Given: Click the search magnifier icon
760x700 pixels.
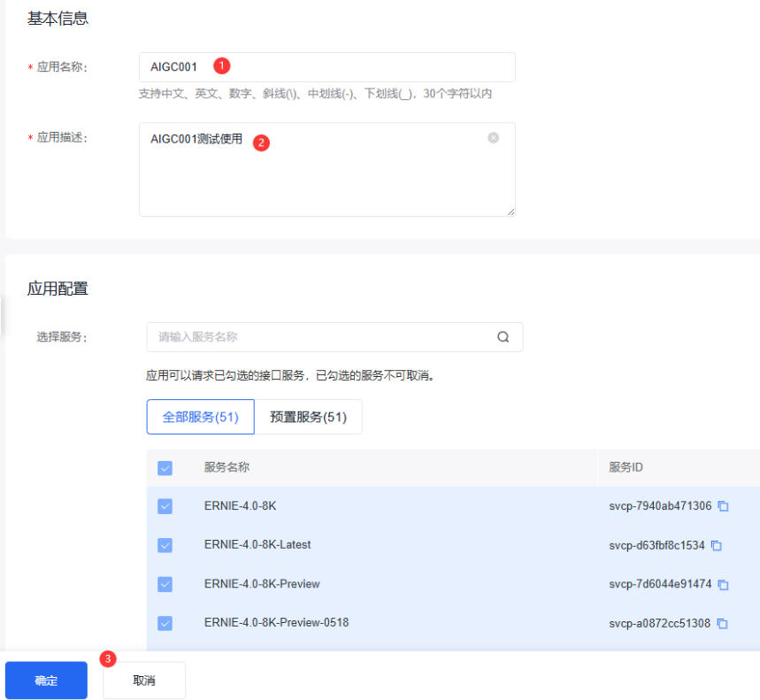Looking at the screenshot, I should (x=503, y=337).
